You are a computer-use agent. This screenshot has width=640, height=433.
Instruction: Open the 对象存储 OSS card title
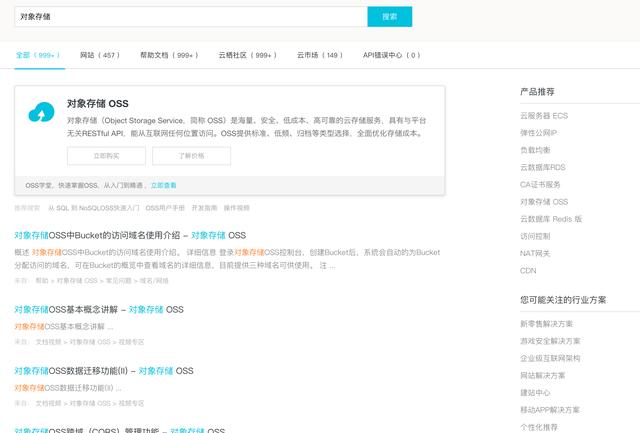pyautogui.click(x=98, y=104)
